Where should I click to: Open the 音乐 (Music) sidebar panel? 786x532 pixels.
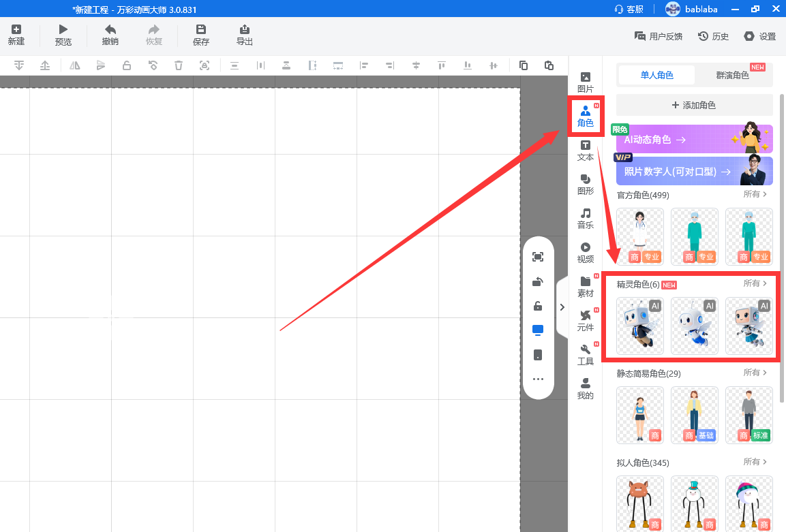coord(585,218)
